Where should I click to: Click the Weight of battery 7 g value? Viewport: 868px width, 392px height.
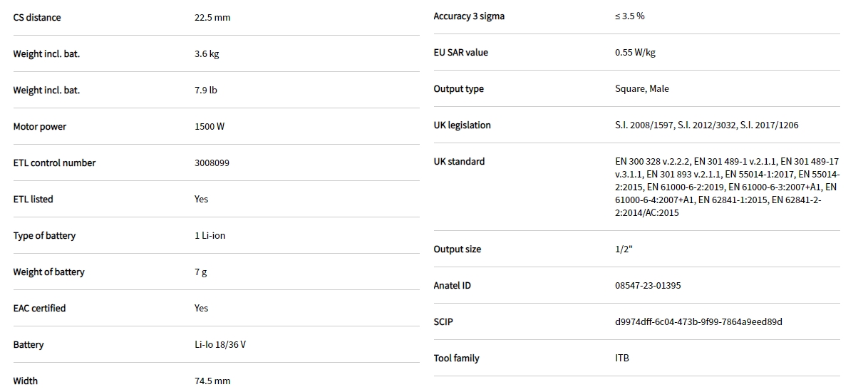(201, 272)
